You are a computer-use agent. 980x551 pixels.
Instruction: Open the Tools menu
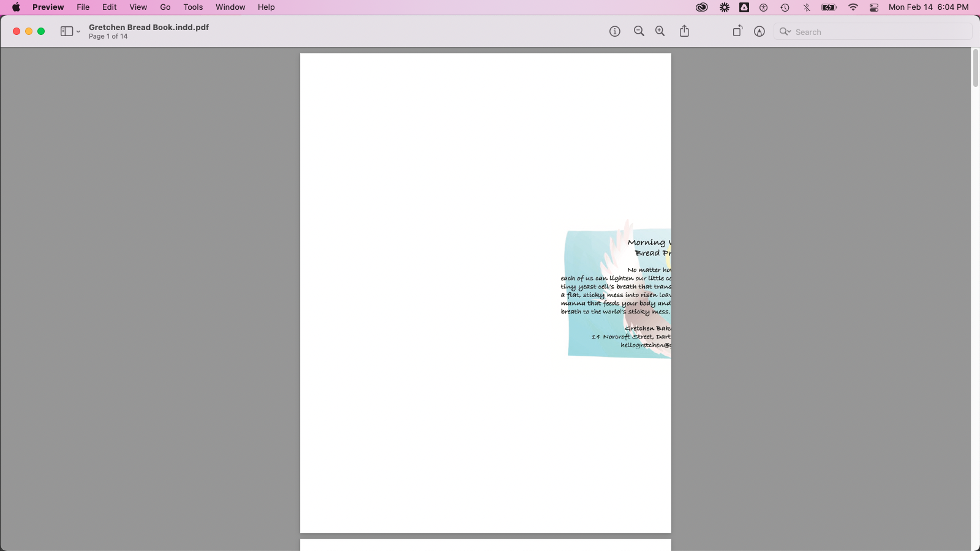(x=192, y=7)
